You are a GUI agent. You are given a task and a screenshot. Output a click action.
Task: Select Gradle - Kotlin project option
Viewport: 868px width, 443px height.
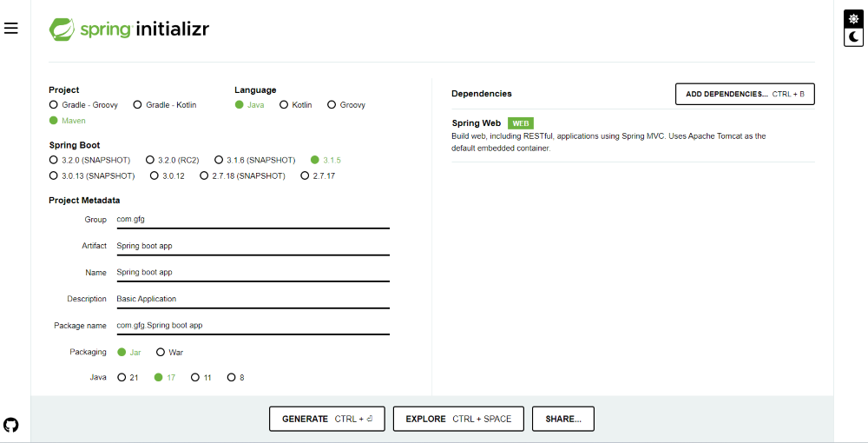[165, 104]
